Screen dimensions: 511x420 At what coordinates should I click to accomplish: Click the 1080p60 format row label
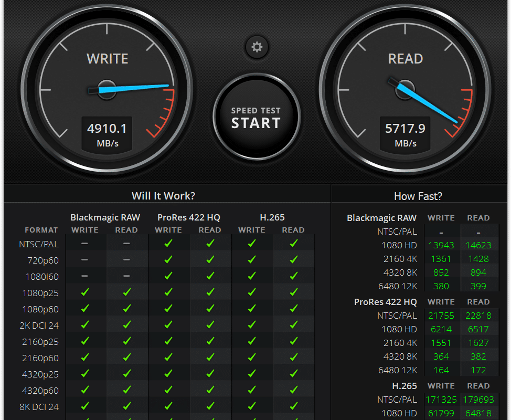[x=40, y=309]
